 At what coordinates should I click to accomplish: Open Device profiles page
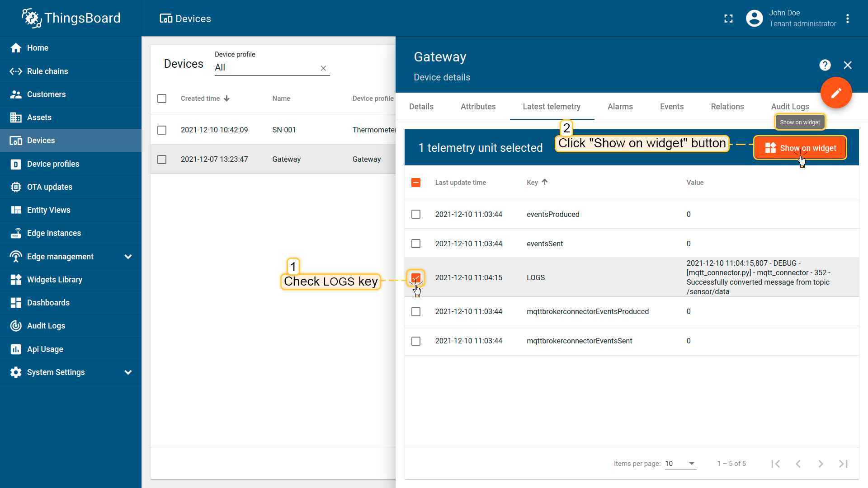click(x=71, y=164)
